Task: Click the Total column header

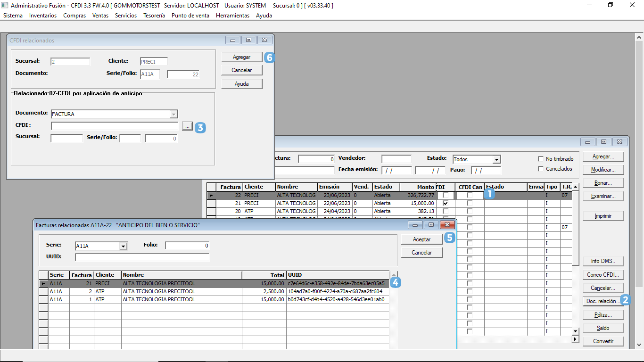Action: point(264,275)
